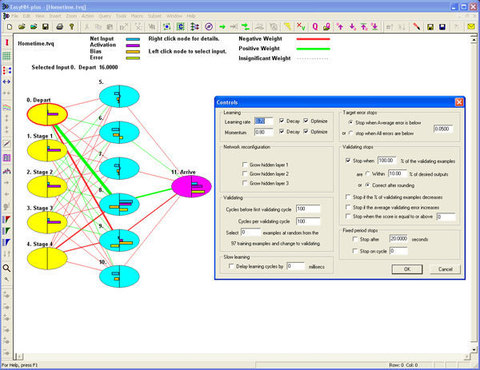
Task: Click the magnifying glass icon in left sidebar
Action: [6, 268]
